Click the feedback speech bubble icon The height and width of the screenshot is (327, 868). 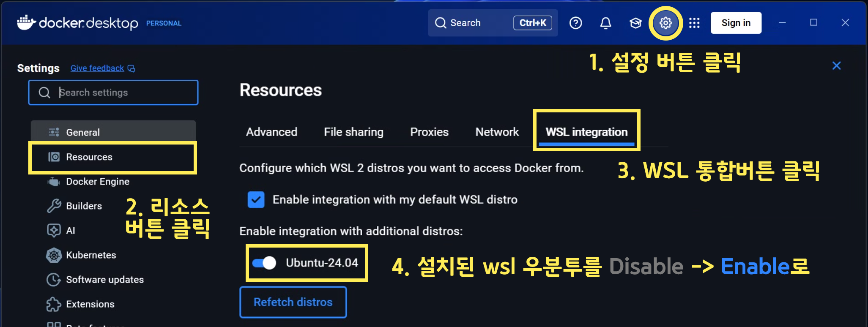pos(131,68)
